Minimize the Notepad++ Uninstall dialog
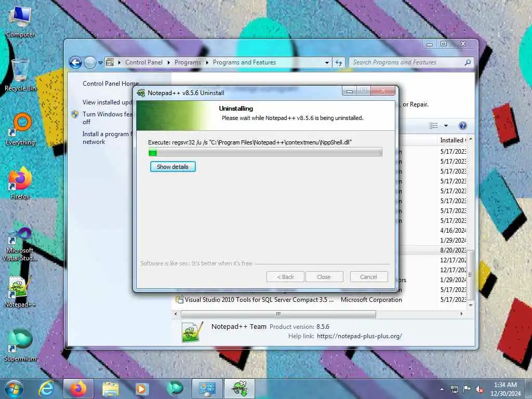This screenshot has height=399, width=532. click(350, 90)
